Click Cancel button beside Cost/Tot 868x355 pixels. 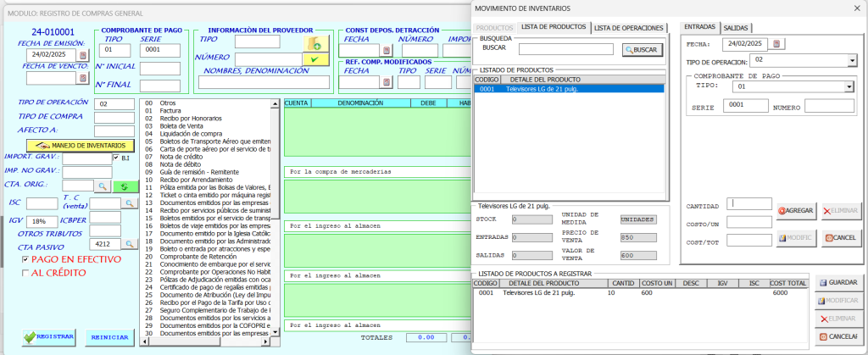coord(840,237)
